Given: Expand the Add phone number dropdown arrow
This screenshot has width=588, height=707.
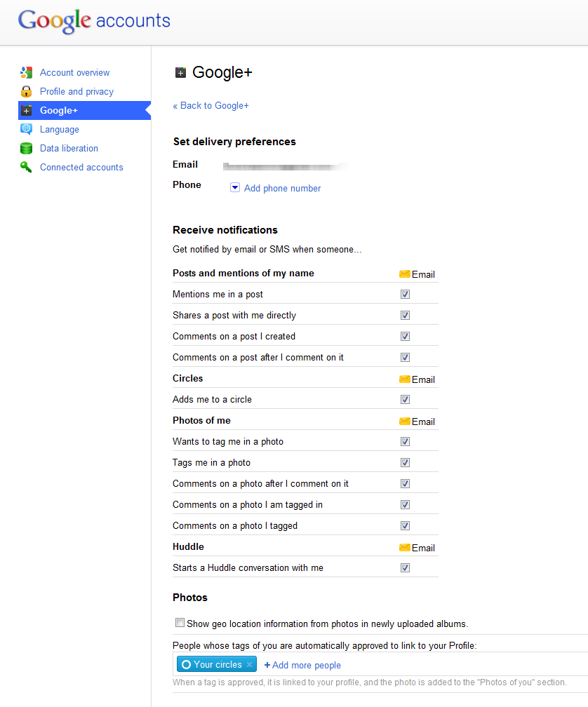Looking at the screenshot, I should [235, 188].
